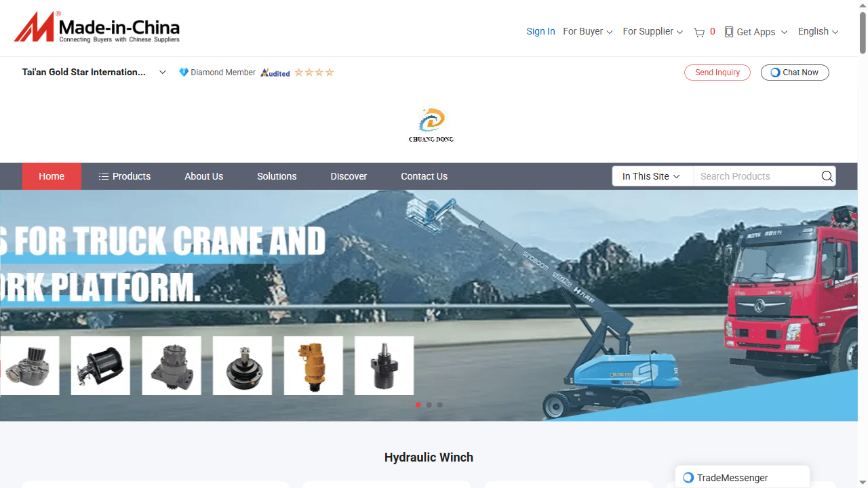Open the Get Apps dropdown
This screenshot has width=868, height=488.
coord(756,32)
